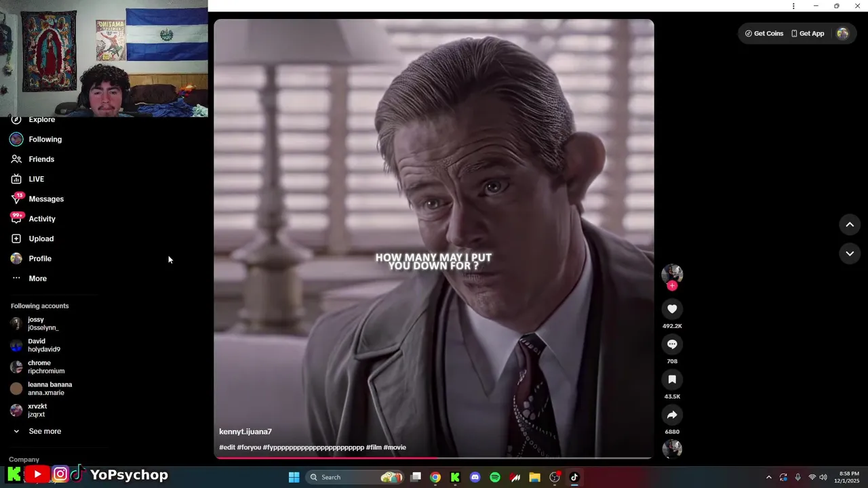Viewport: 868px width, 488px height.
Task: Click the Company footer heading
Action: click(24, 460)
